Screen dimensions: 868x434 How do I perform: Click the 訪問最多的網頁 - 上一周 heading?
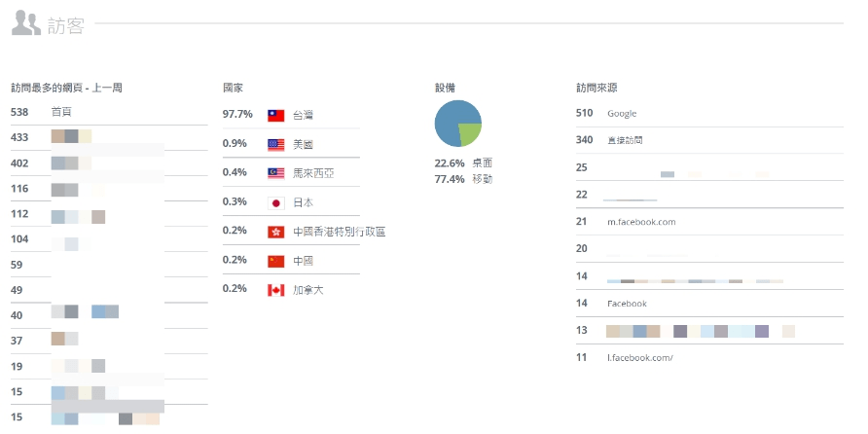click(66, 88)
